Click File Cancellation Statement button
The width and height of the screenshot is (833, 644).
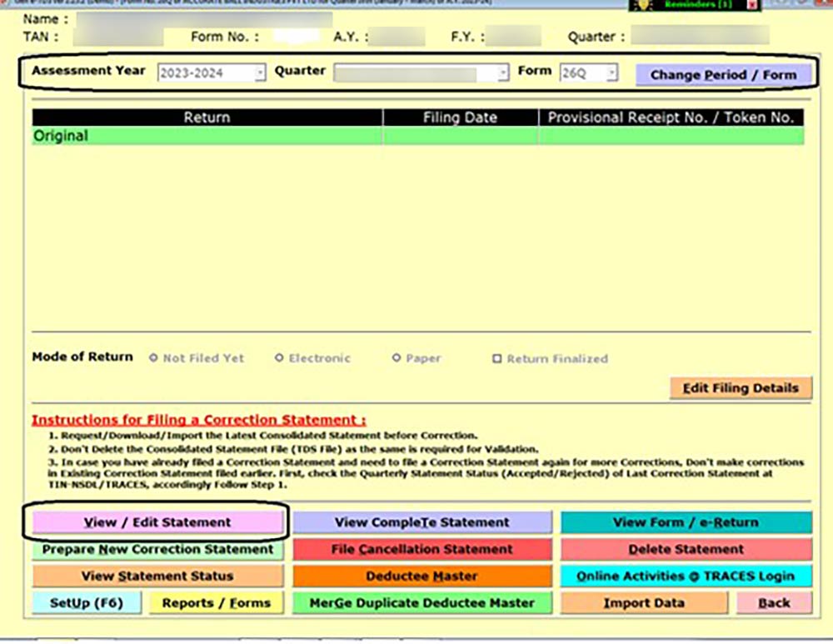[421, 549]
